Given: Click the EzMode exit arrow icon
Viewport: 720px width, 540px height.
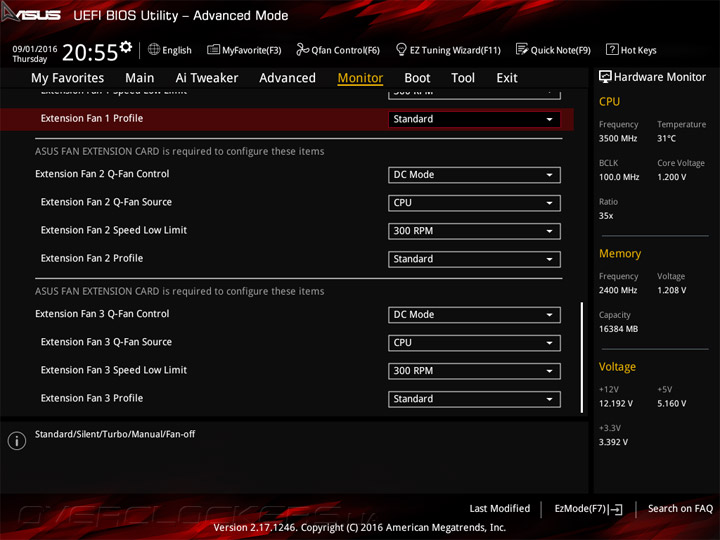Looking at the screenshot, I should coord(615,509).
